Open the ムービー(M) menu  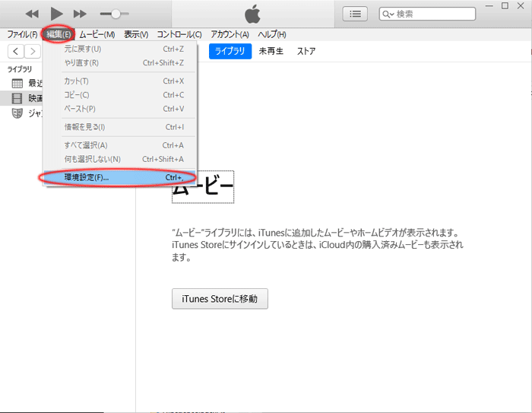click(97, 34)
